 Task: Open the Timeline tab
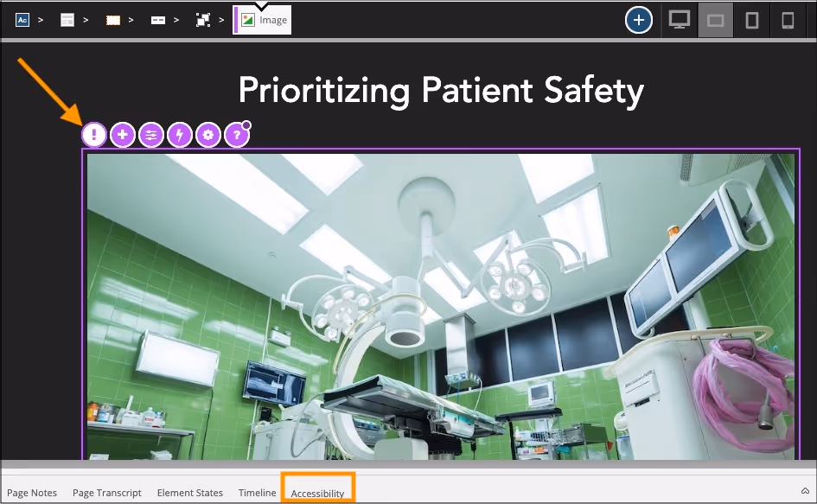(x=258, y=493)
